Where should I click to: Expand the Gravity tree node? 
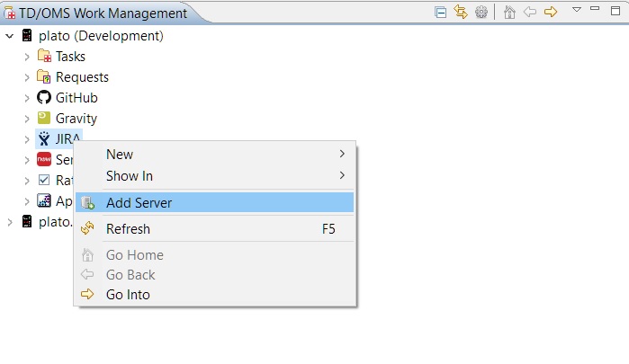(x=27, y=119)
